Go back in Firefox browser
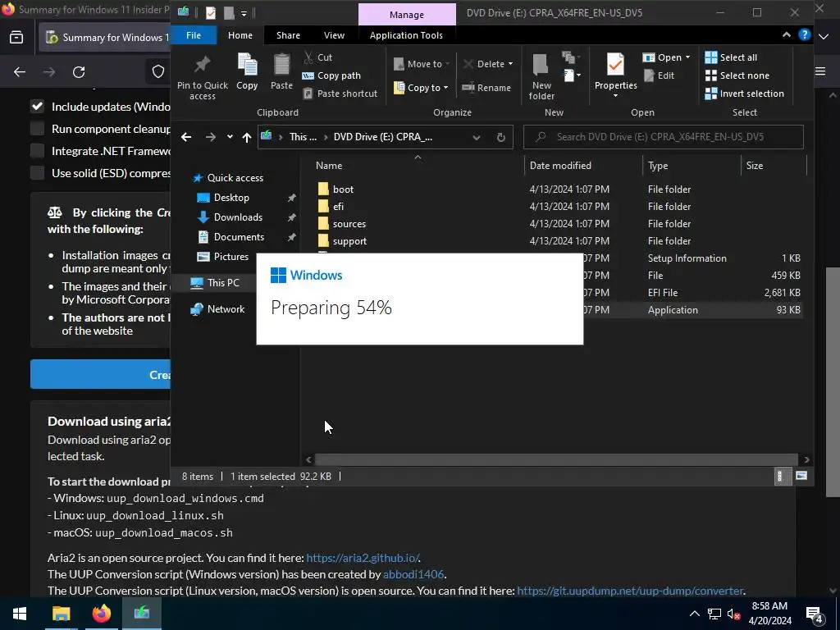Image resolution: width=840 pixels, height=630 pixels. [x=20, y=72]
